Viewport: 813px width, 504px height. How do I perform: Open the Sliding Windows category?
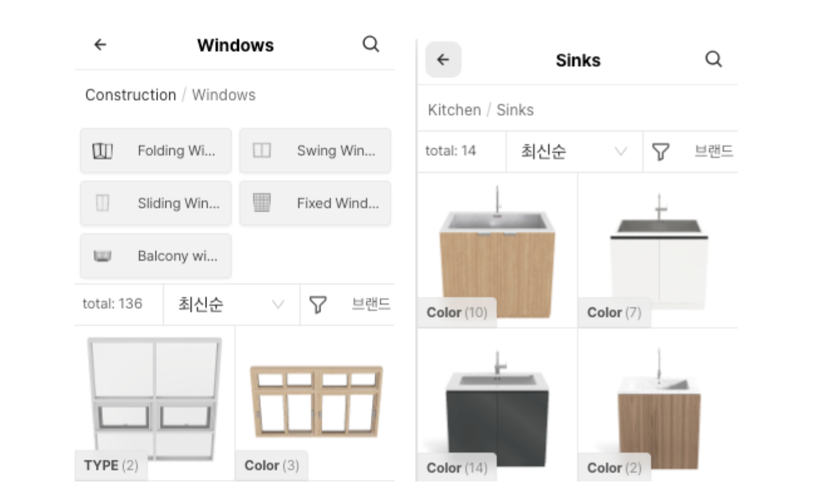point(156,203)
